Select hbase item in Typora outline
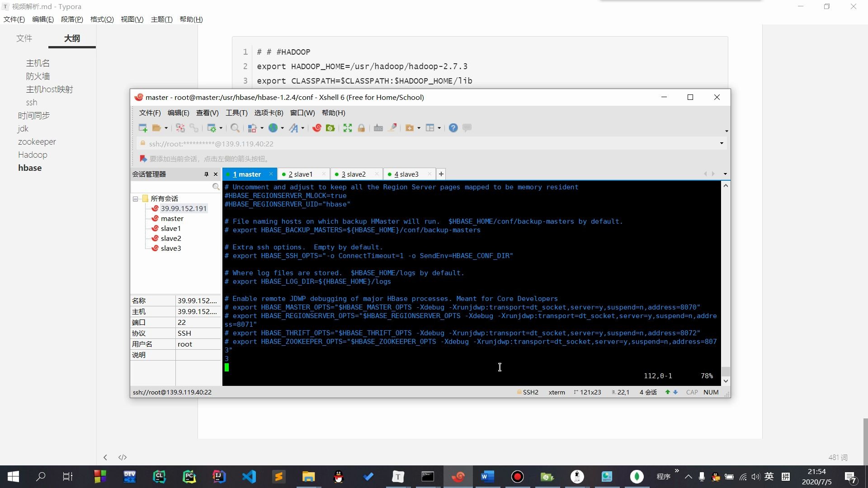Image resolution: width=868 pixels, height=488 pixels. 29,168
